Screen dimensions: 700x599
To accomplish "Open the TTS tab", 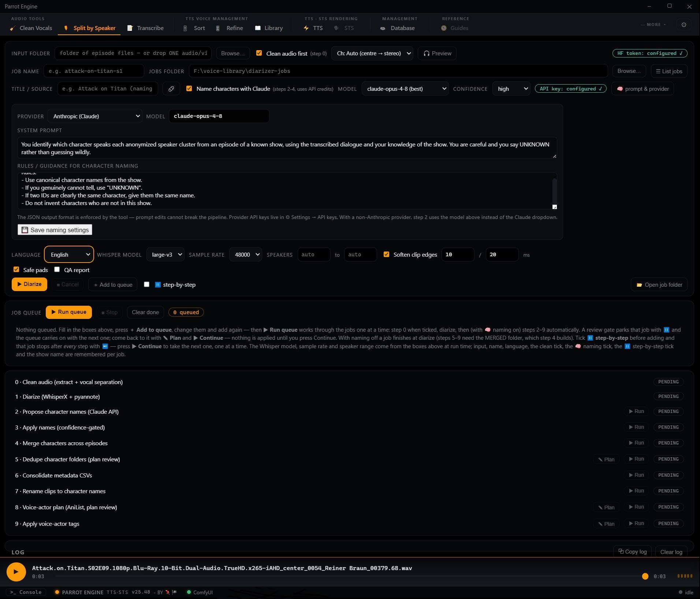I will pos(313,28).
